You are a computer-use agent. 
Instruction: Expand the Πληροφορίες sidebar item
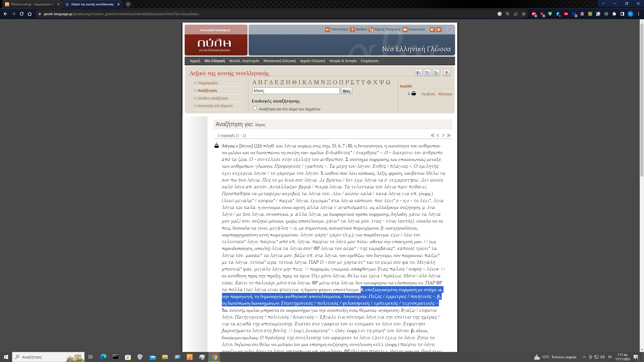tap(208, 83)
